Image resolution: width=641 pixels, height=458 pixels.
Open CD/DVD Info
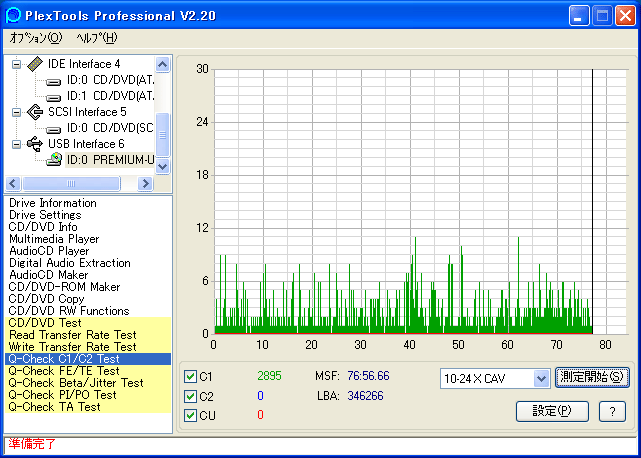point(43,227)
